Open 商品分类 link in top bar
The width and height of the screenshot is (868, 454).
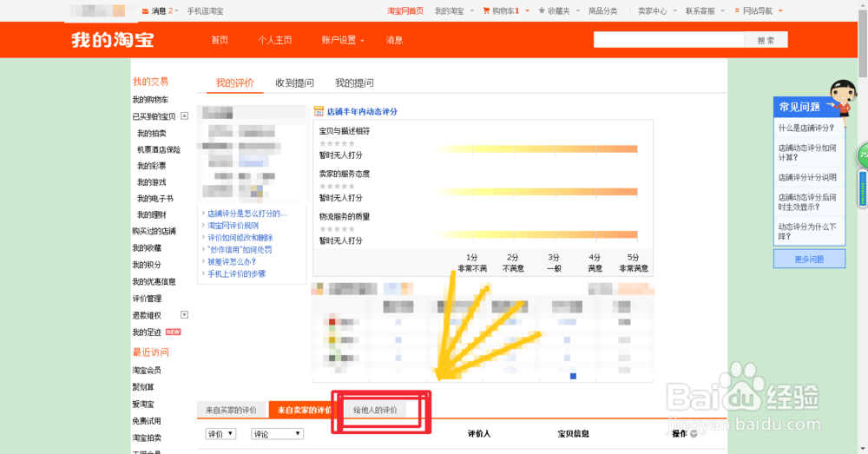click(603, 10)
